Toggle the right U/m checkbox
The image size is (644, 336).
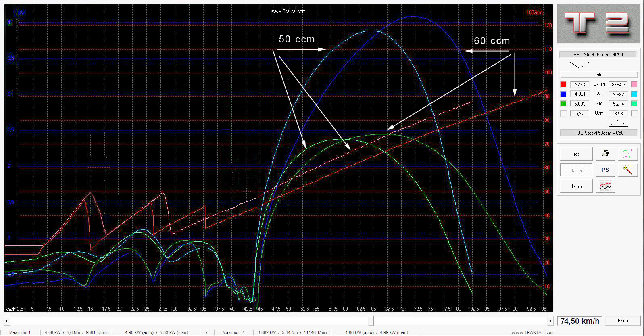tap(634, 113)
